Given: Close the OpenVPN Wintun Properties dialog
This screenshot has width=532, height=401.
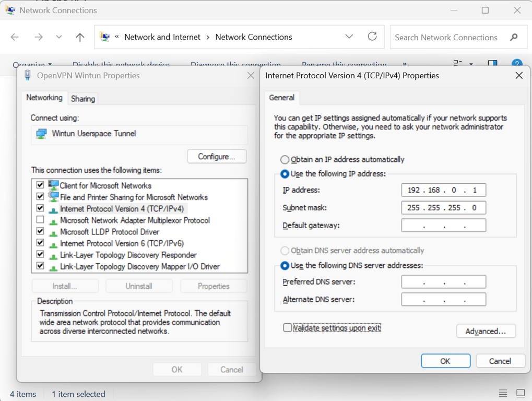Looking at the screenshot, I should click(x=251, y=75).
